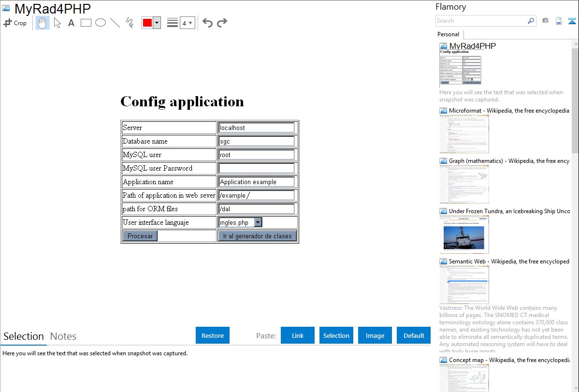
Task: Select the Crop tool
Action: pyautogui.click(x=15, y=23)
